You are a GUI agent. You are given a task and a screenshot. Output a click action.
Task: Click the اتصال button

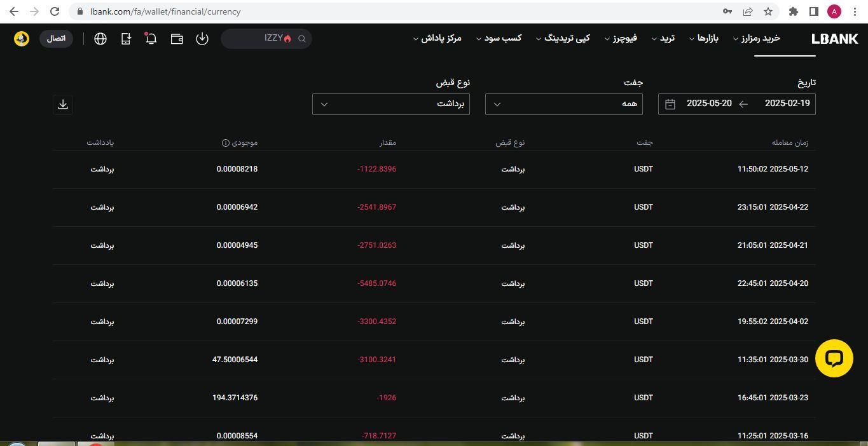[56, 39]
